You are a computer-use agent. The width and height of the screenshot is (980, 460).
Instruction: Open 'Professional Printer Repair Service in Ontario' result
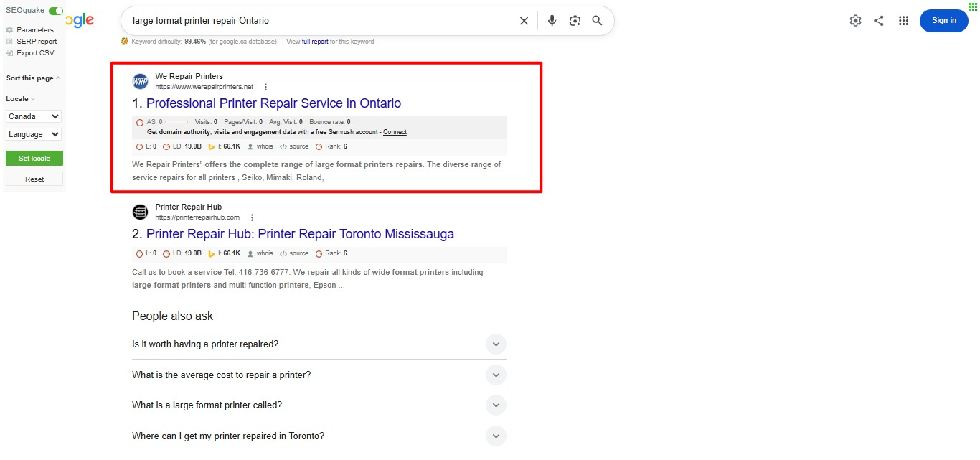click(273, 103)
